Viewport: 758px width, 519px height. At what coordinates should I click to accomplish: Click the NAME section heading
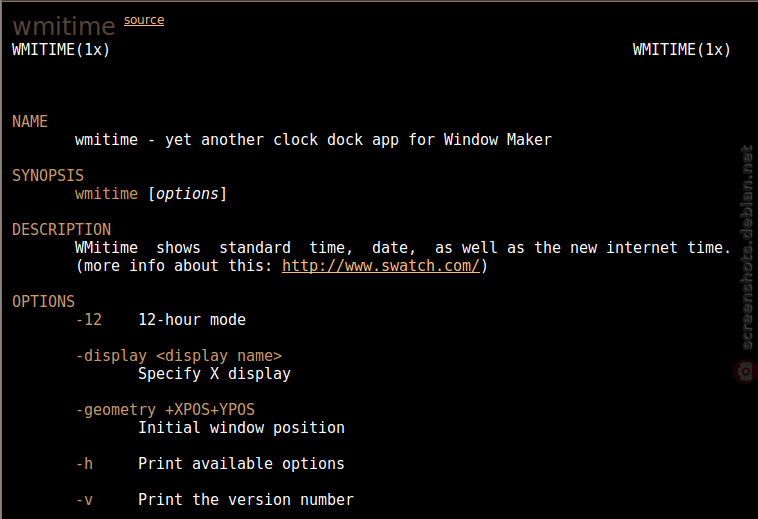point(30,121)
